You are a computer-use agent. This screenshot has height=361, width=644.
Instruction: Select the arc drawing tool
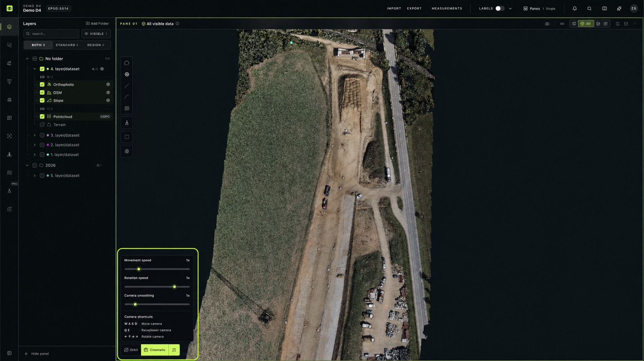(x=127, y=97)
